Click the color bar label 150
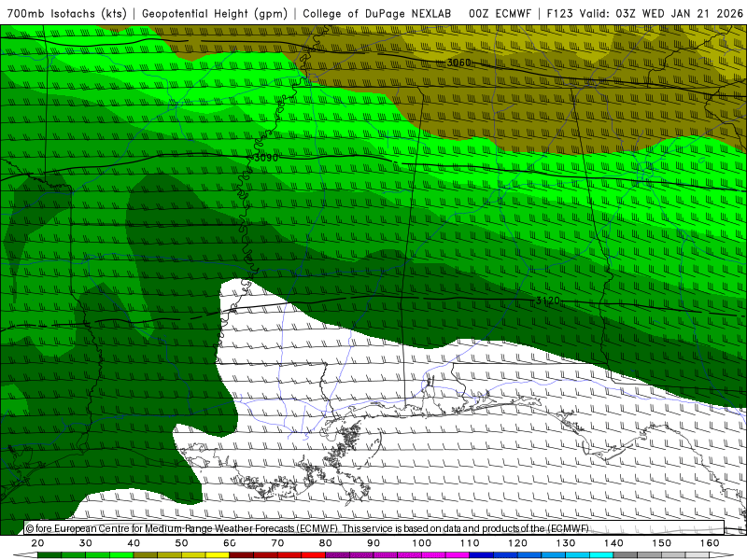The height and width of the screenshot is (560, 747). coord(662,543)
